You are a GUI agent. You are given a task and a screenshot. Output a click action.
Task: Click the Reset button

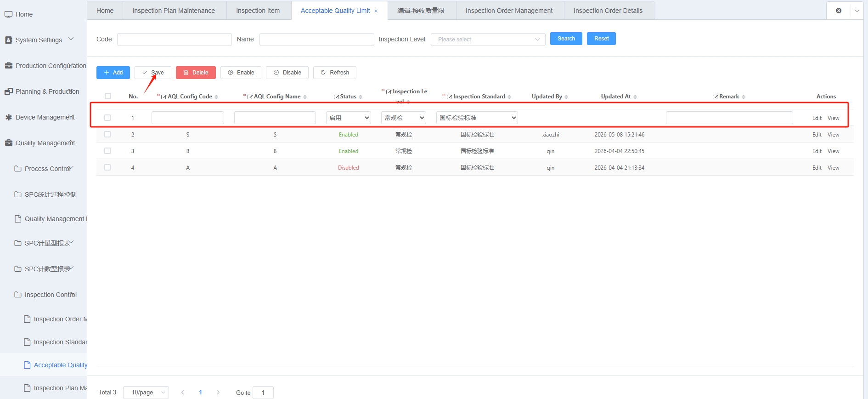click(601, 39)
